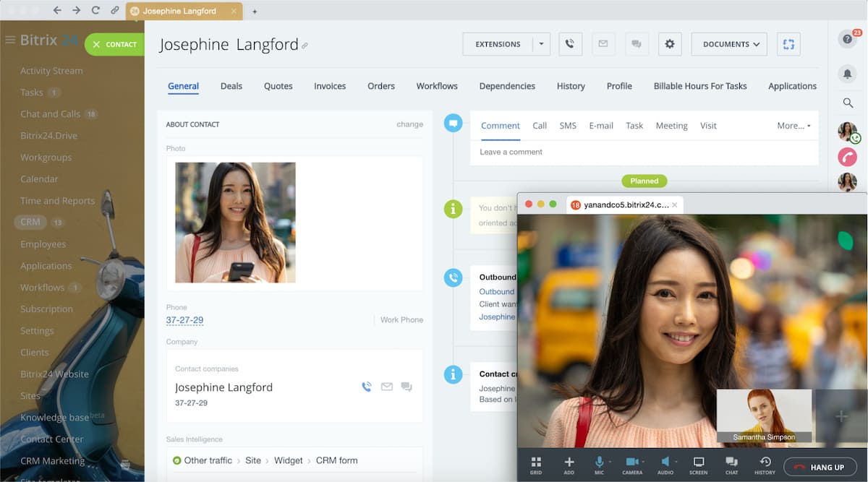Viewport: 868px width, 482px height.
Task: Open Chat in the video call toolbar
Action: (731, 462)
